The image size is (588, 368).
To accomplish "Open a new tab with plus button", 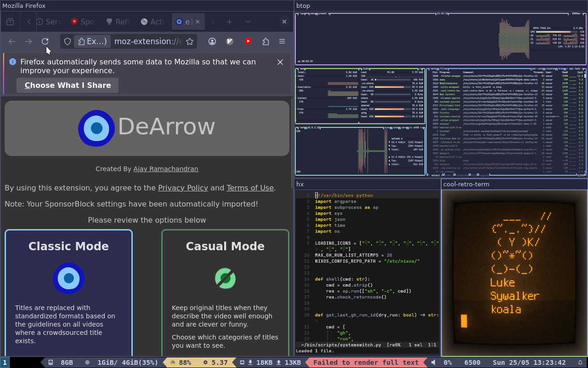I will [229, 22].
